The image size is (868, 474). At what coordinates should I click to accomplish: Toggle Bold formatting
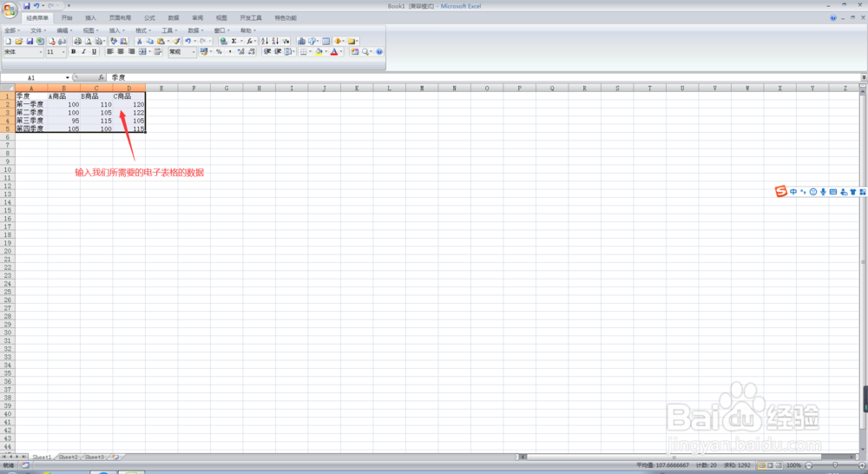pyautogui.click(x=73, y=51)
